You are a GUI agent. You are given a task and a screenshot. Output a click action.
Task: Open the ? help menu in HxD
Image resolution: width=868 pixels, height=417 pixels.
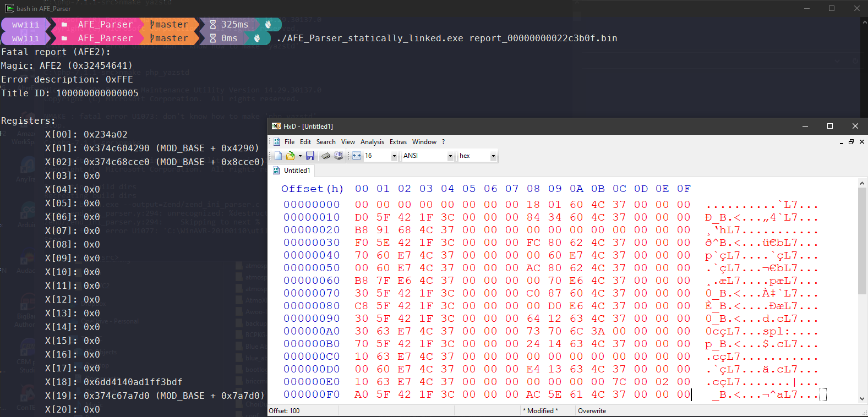coord(443,142)
